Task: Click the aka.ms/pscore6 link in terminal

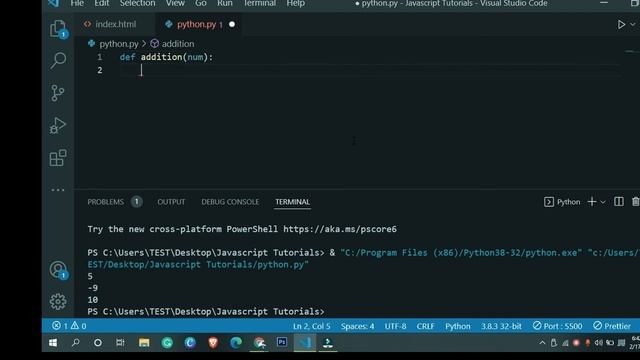Action: tap(340, 229)
